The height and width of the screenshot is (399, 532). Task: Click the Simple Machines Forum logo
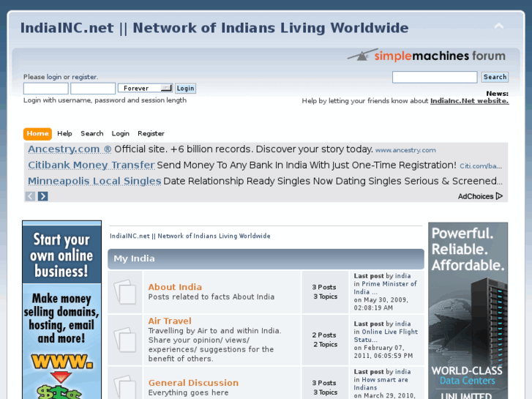pos(426,56)
